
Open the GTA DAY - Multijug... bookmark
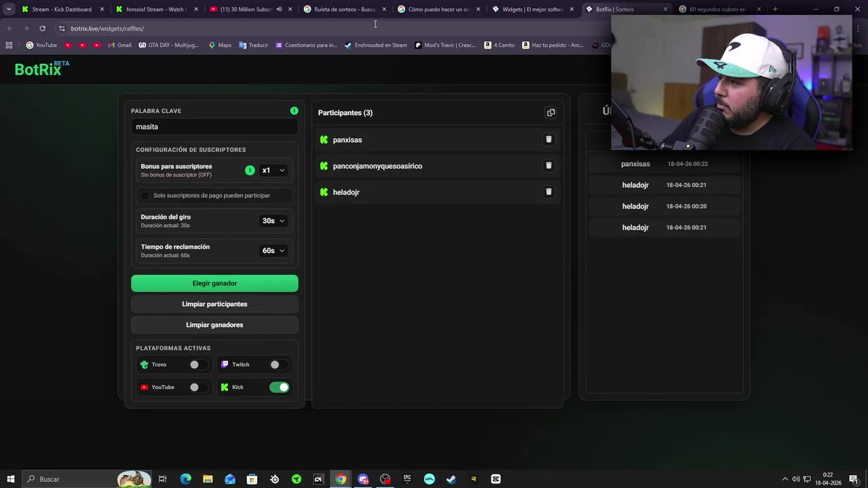click(x=169, y=45)
